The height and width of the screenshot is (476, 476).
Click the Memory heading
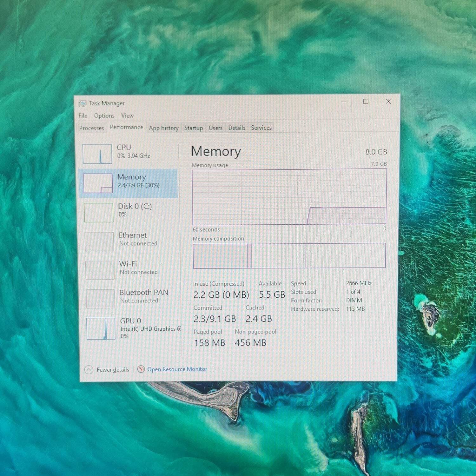216,151
